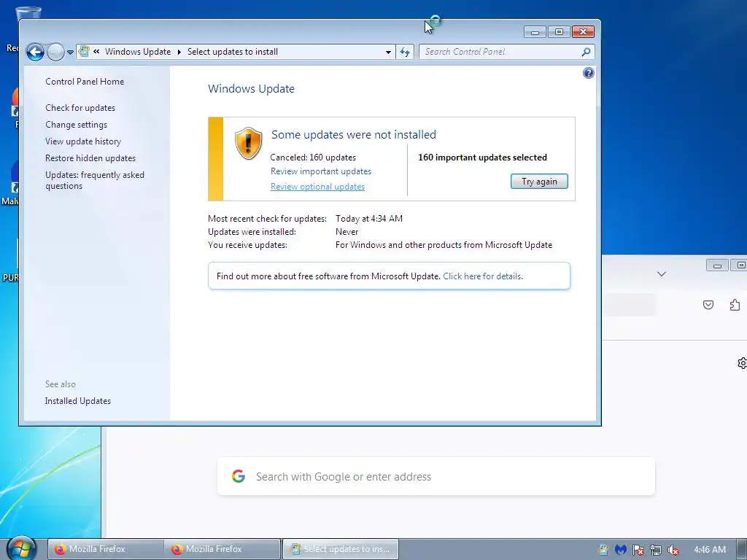Click the Firefox Google search address box
This screenshot has height=560, width=747.
(x=436, y=476)
